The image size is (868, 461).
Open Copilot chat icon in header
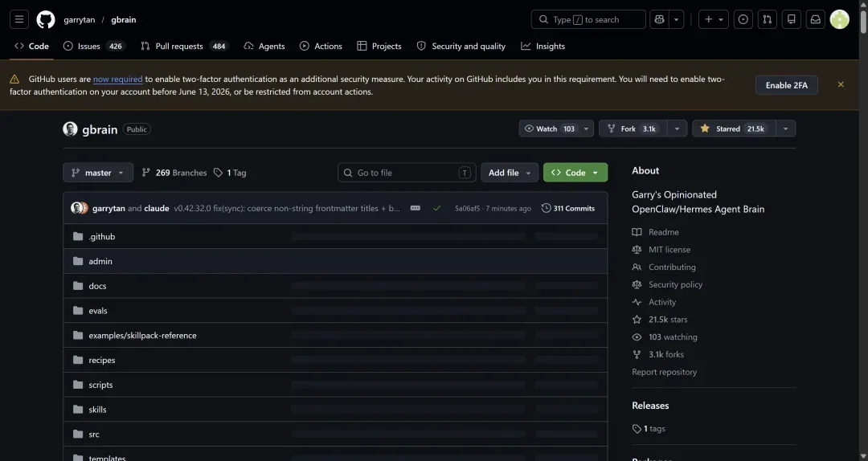pos(659,19)
